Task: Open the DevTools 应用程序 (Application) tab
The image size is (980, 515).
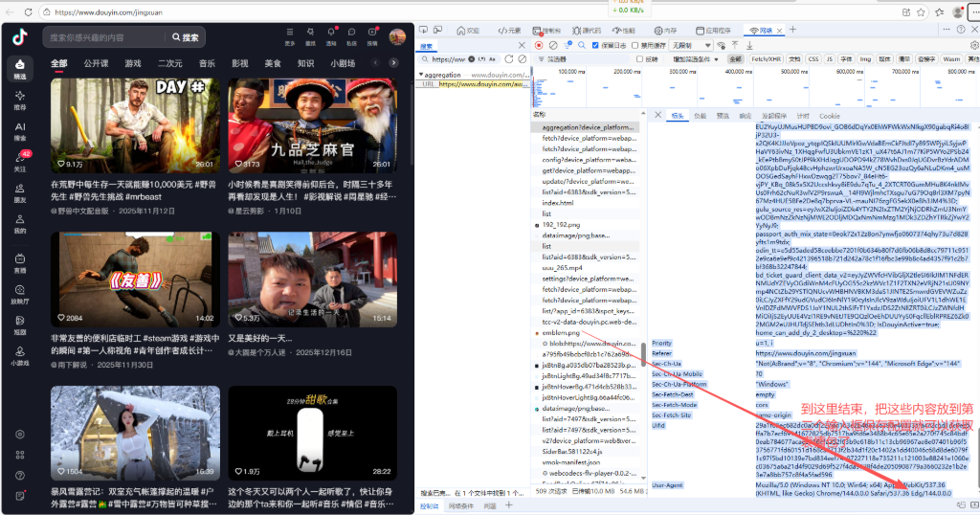Action: pyautogui.click(x=714, y=30)
